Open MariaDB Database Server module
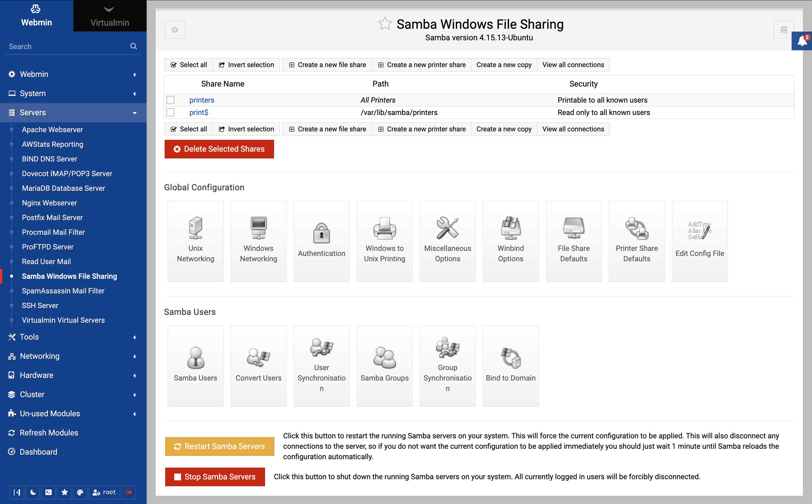This screenshot has height=504, width=812. tap(63, 188)
